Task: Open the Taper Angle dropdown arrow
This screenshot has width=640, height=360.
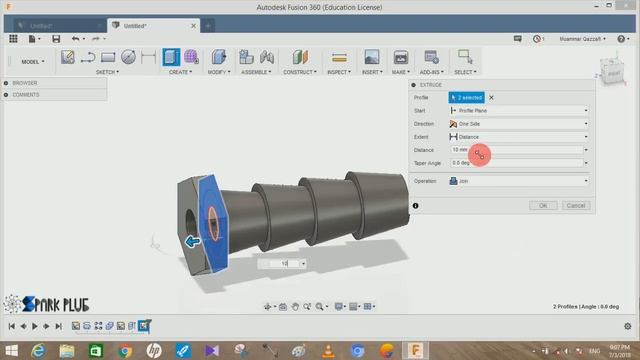Action: tap(586, 163)
